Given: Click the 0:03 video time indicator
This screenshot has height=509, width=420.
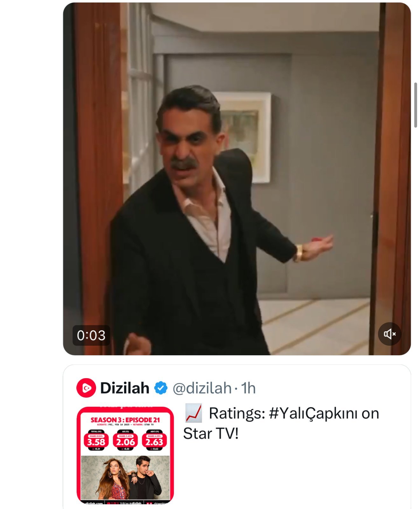Looking at the screenshot, I should click(91, 336).
